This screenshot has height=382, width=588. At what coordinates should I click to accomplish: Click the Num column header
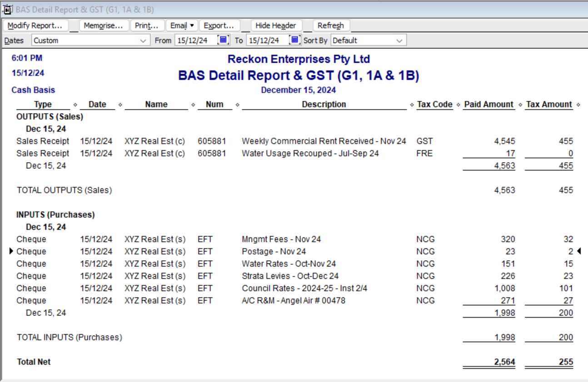214,104
